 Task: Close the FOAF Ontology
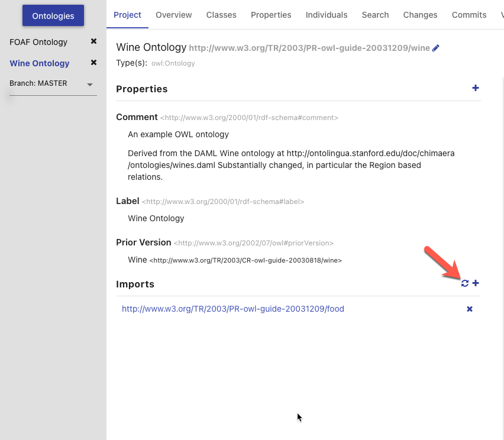[x=93, y=41]
